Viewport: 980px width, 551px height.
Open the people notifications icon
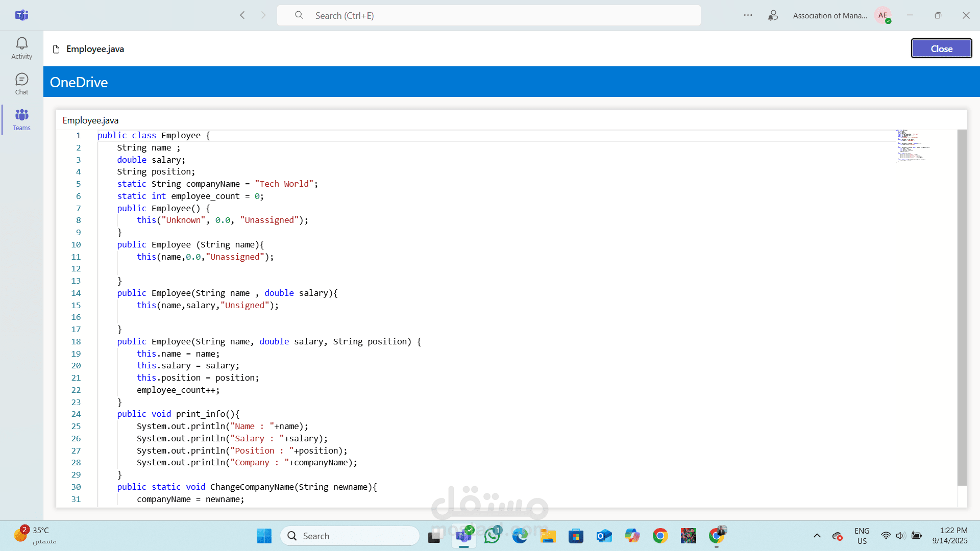tap(773, 15)
